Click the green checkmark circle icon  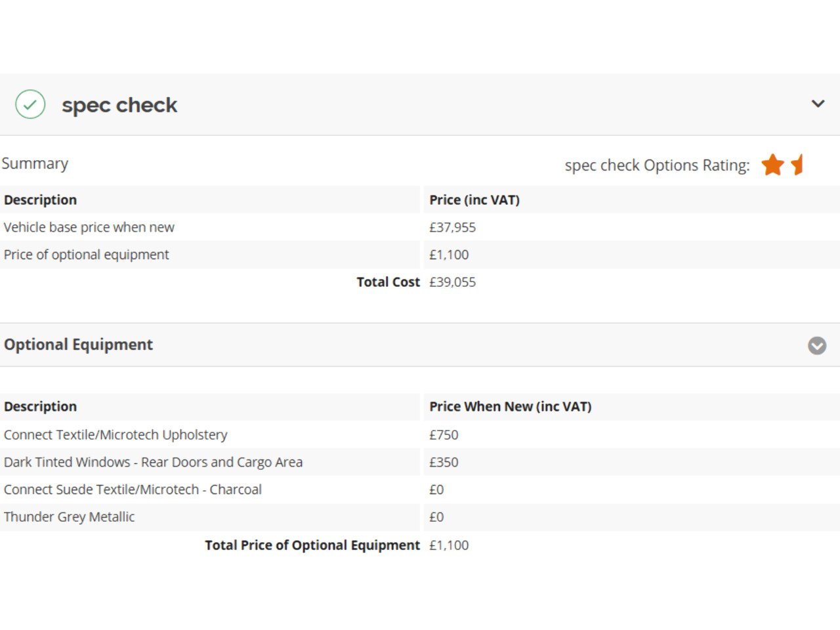coord(30,104)
